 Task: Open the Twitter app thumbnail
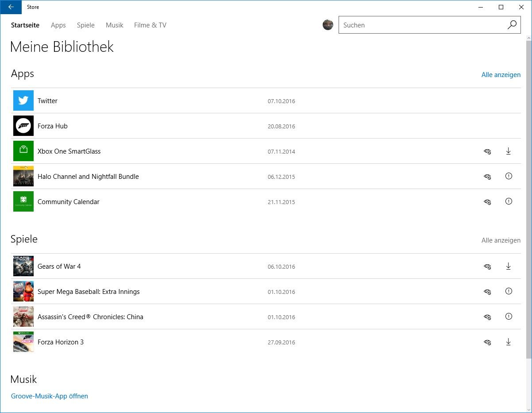[x=23, y=101]
